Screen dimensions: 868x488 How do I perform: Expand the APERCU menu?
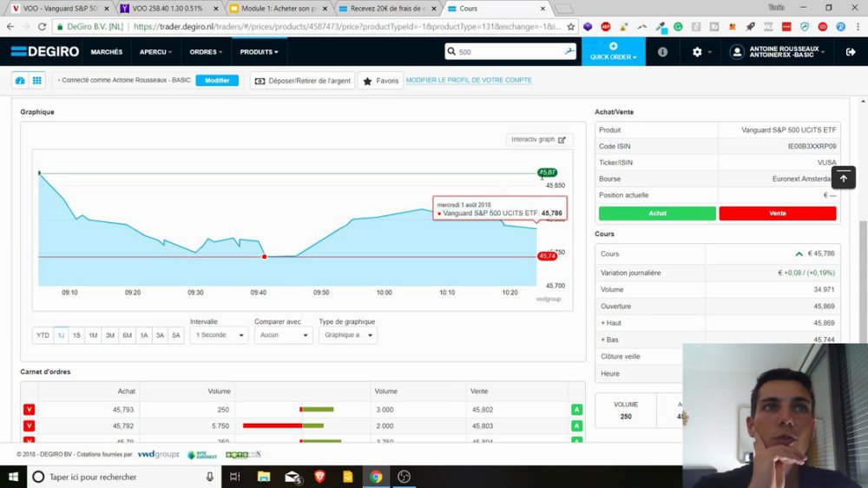(155, 51)
